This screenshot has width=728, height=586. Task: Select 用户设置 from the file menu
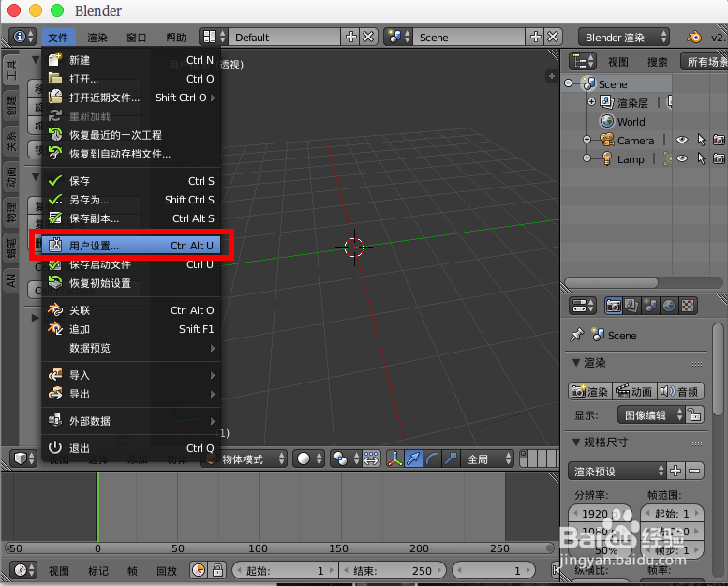click(131, 245)
